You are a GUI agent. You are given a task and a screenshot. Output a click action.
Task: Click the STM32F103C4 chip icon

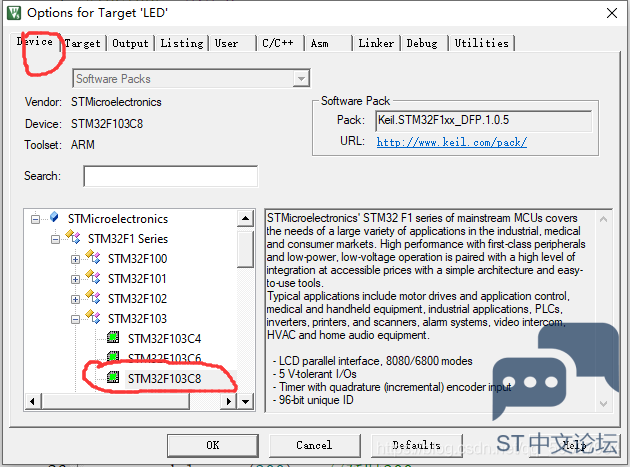coord(113,337)
